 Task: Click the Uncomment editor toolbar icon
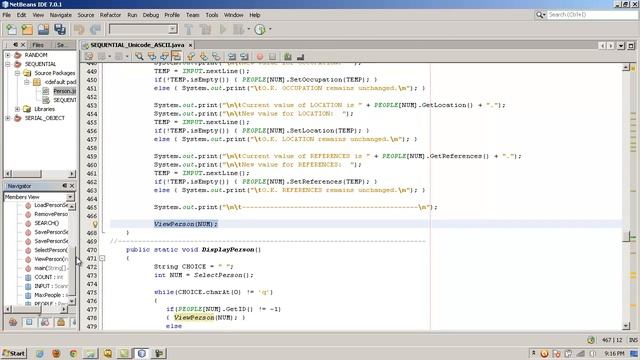click(x=300, y=57)
